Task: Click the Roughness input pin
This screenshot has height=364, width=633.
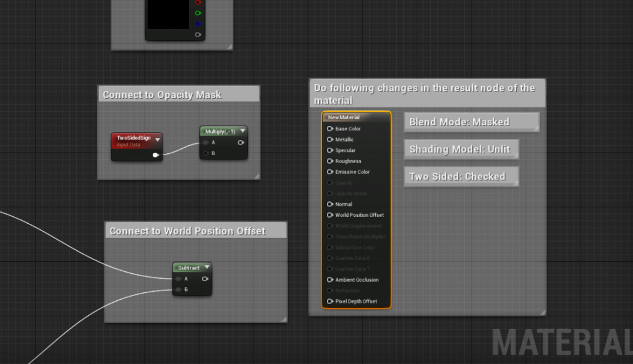Action: coord(330,161)
